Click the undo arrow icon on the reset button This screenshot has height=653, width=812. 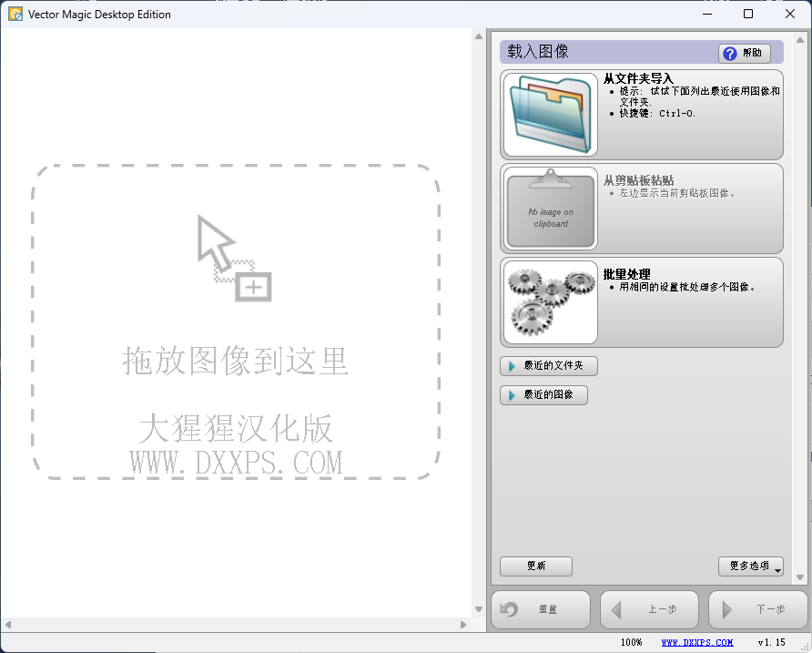tap(509, 609)
